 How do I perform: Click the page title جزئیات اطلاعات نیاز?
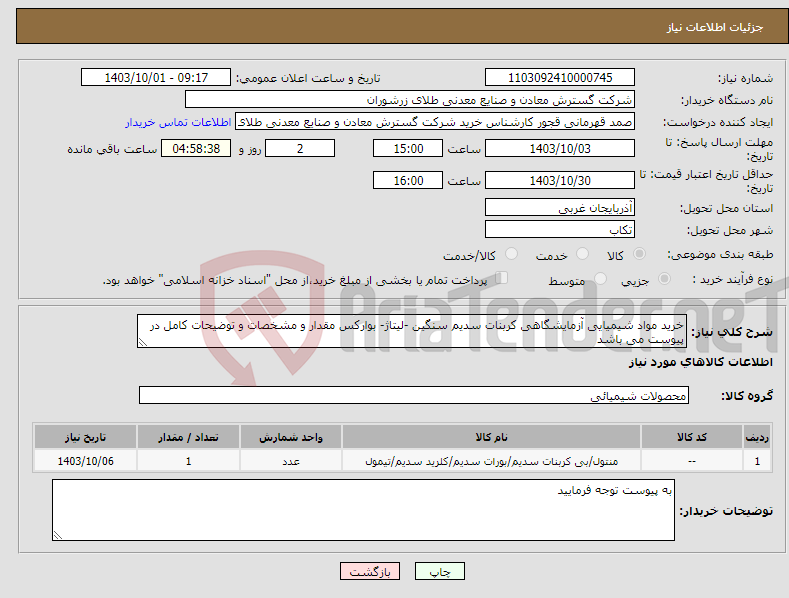tap(715, 27)
